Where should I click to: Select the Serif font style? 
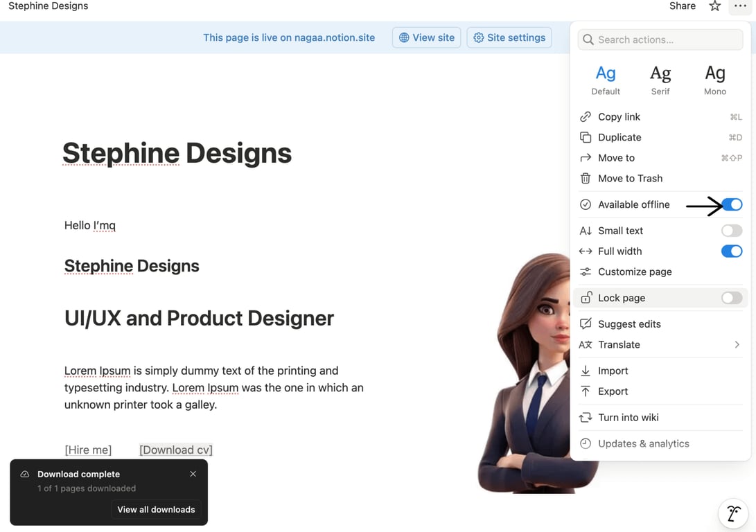[x=660, y=80]
